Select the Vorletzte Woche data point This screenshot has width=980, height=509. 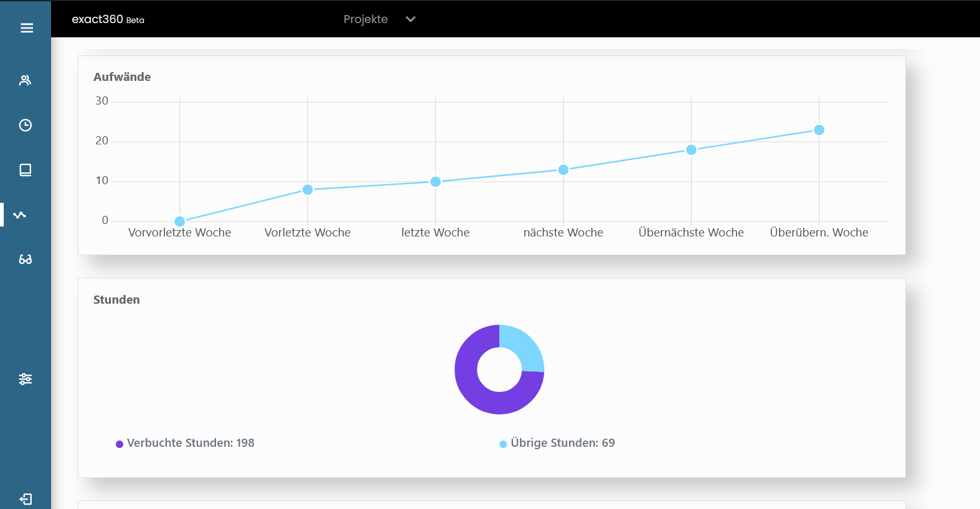click(x=308, y=190)
